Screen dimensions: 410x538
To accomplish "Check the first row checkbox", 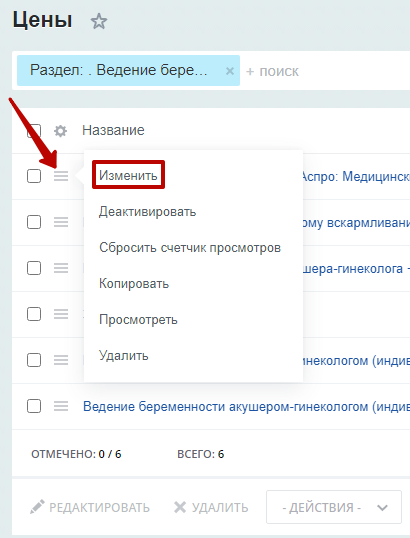I will point(34,176).
